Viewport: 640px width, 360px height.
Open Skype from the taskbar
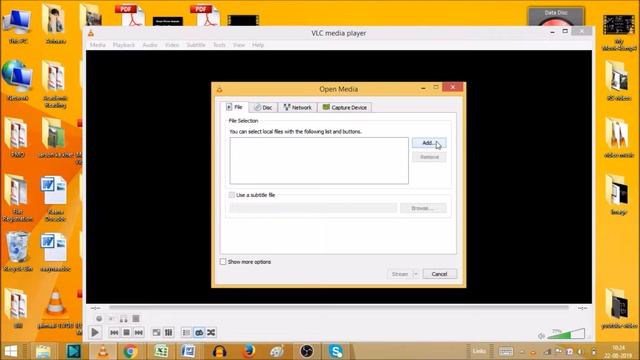click(336, 351)
